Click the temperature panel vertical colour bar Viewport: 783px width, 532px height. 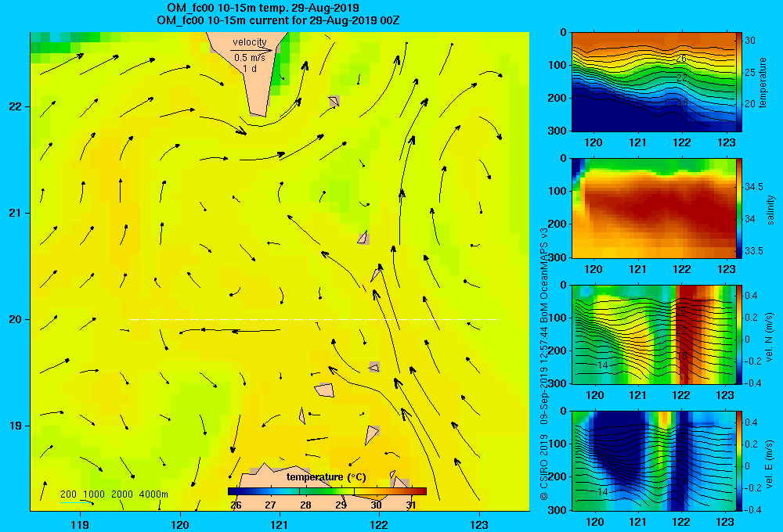[x=738, y=82]
